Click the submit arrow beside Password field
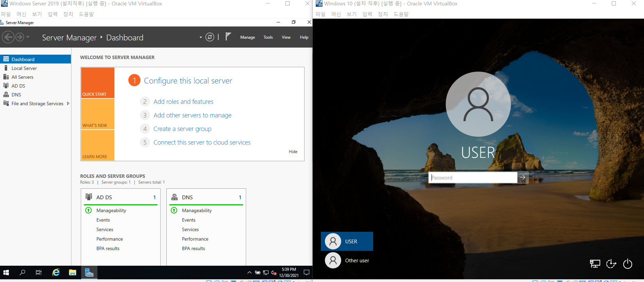Viewport: 644px width, 282px height. coord(523,177)
